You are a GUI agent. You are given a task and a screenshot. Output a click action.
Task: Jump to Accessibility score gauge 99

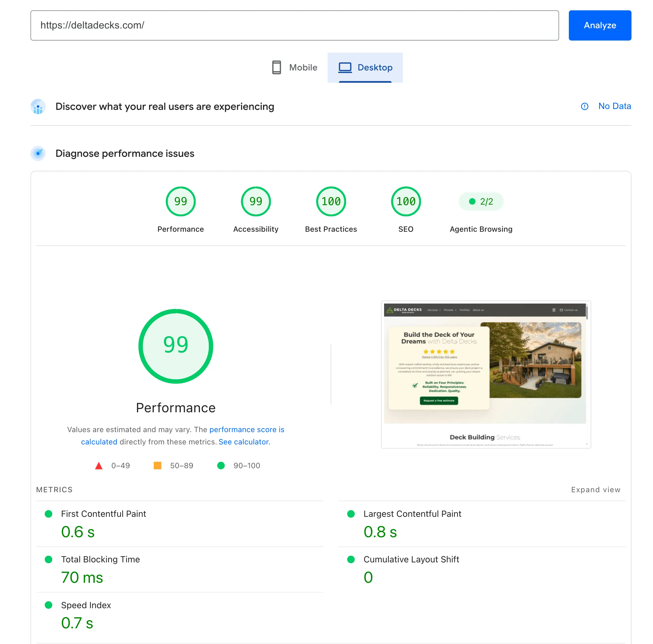tap(256, 201)
